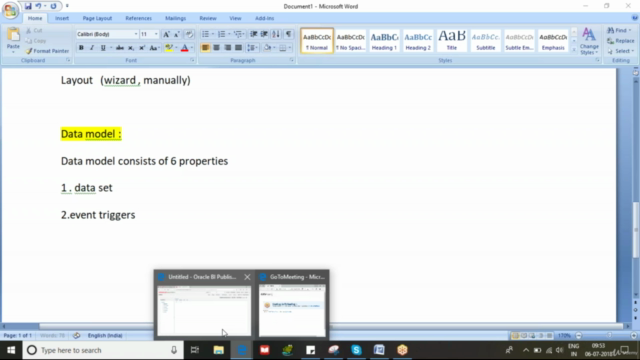The image size is (640, 360).
Task: Click the Windows Start button
Action: click(11, 350)
